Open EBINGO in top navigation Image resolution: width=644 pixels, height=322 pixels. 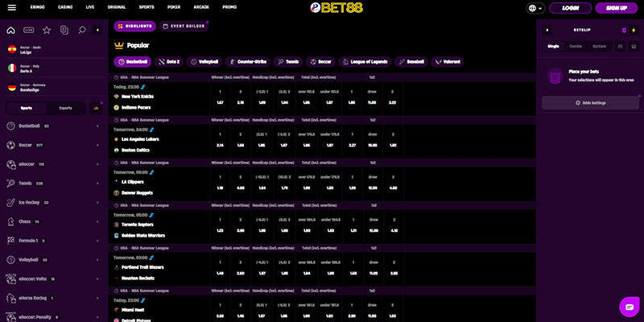click(x=37, y=7)
